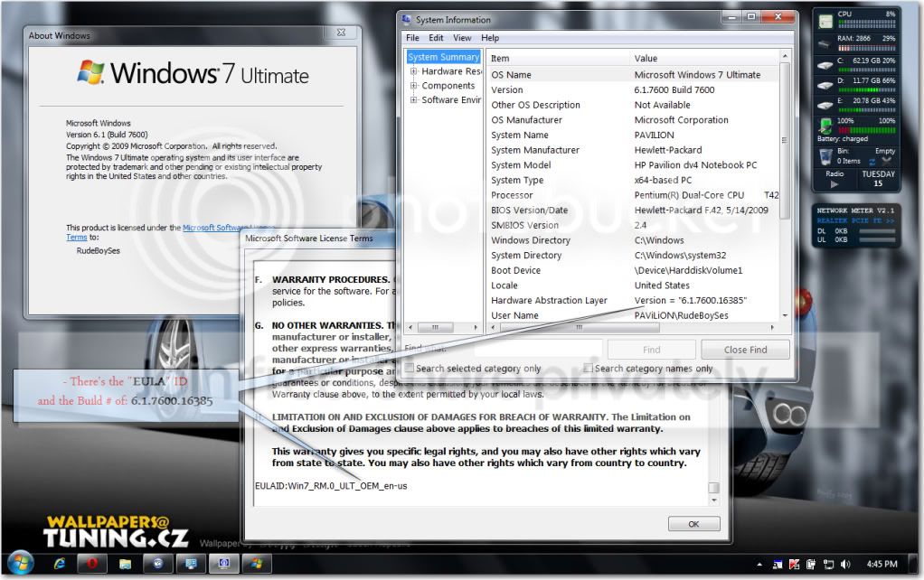The image size is (924, 580).
Task: Click OK in the License Terms dialog
Action: (x=693, y=523)
